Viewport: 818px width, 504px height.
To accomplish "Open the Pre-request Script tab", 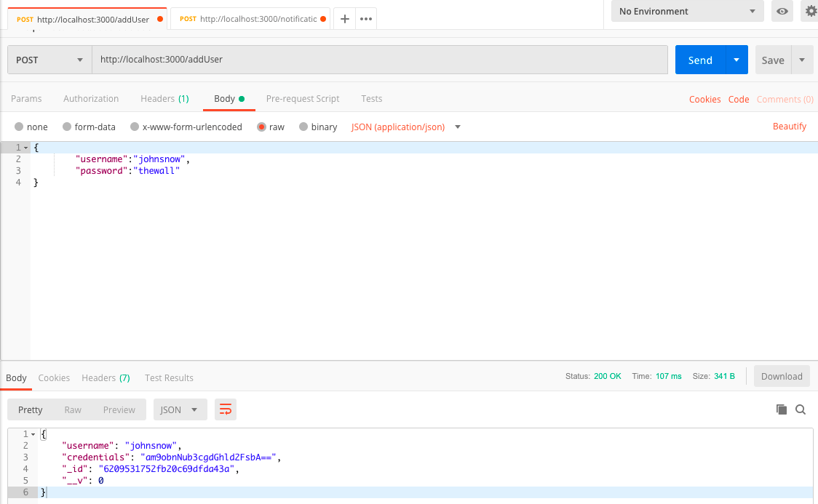I will click(303, 98).
